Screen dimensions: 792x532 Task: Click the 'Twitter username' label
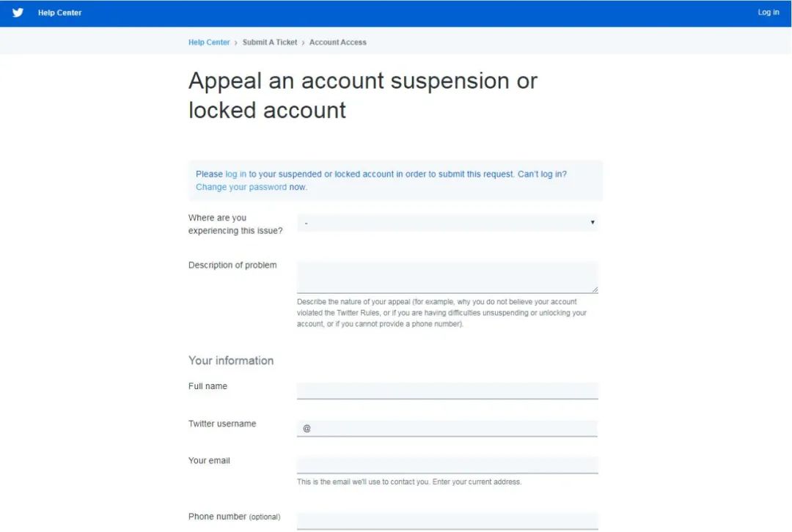click(x=222, y=424)
